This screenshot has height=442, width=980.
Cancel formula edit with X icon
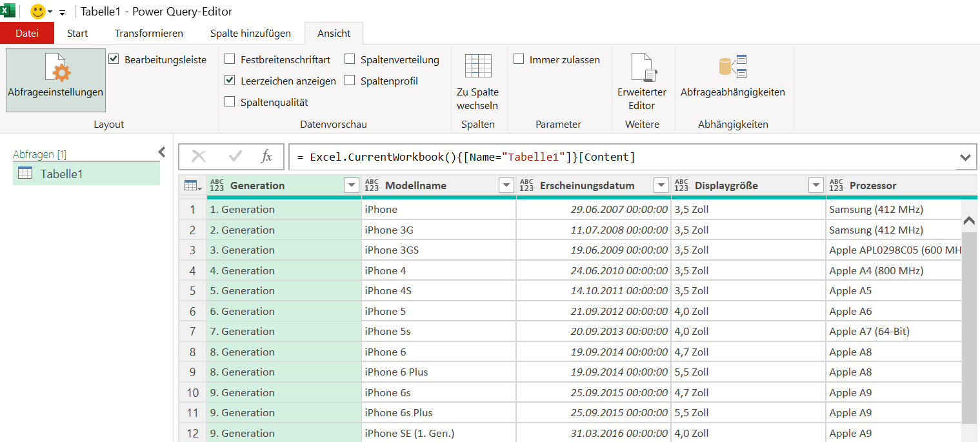click(x=199, y=156)
